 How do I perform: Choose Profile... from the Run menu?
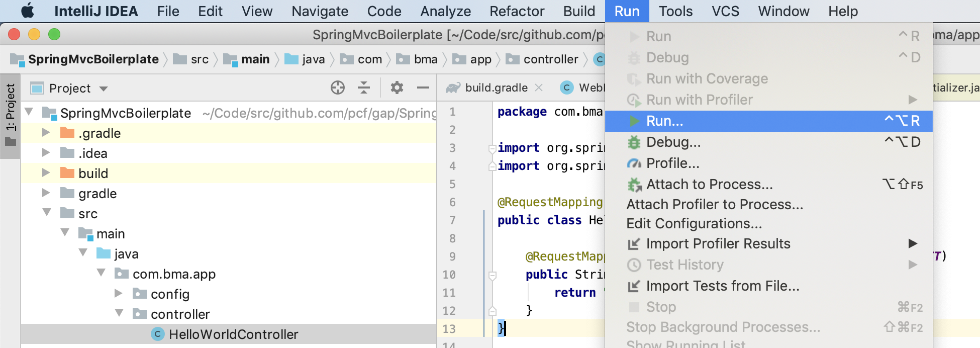coord(769,163)
